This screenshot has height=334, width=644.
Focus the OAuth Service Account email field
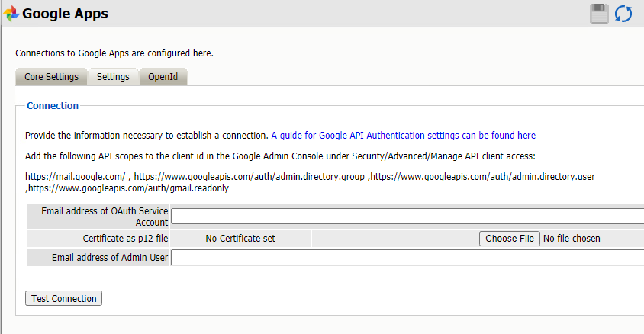tap(407, 217)
